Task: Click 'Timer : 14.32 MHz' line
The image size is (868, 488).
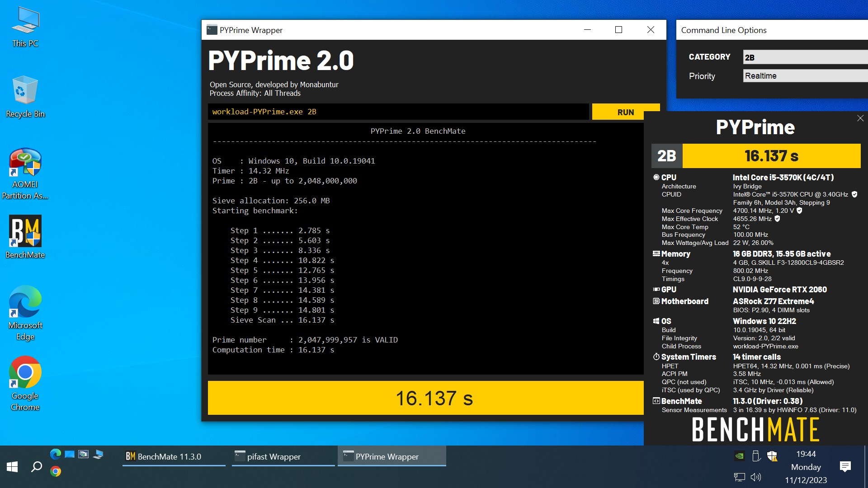Action: (x=250, y=171)
